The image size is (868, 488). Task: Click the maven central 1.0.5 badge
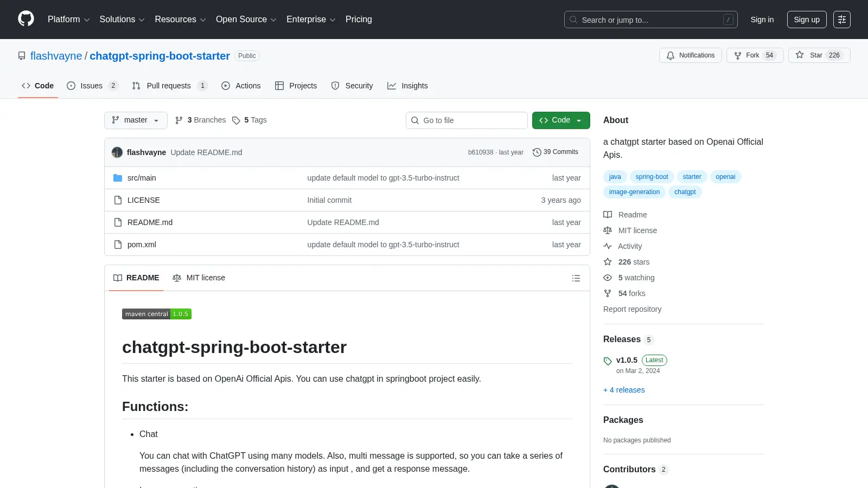click(157, 314)
